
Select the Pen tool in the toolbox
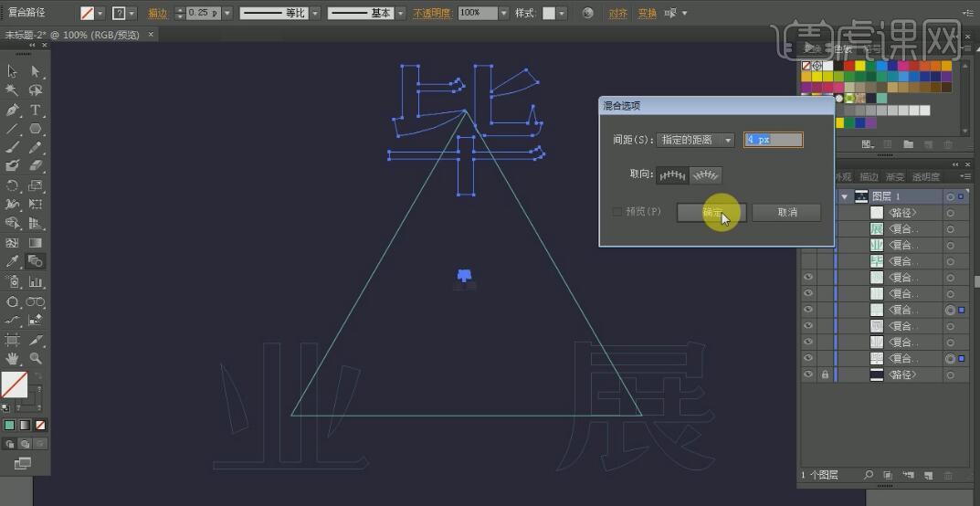pos(13,110)
